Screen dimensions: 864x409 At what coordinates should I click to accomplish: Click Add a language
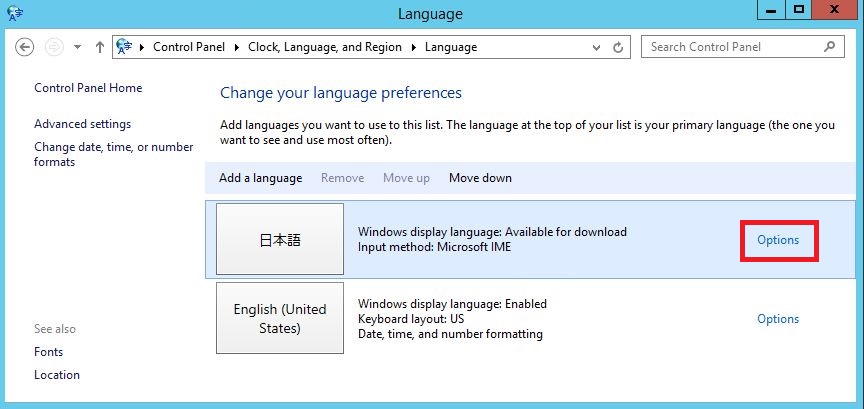(x=261, y=178)
